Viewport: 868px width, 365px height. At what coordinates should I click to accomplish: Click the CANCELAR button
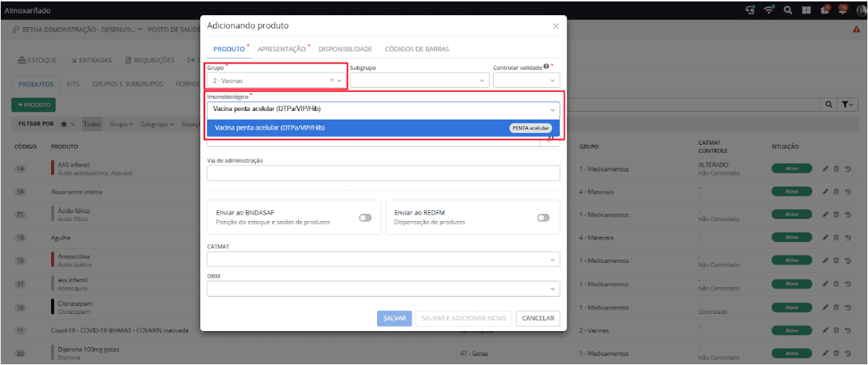pyautogui.click(x=538, y=318)
